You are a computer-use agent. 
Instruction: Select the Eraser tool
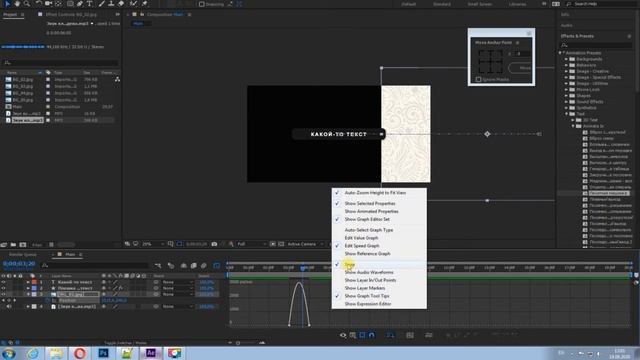(x=121, y=4)
